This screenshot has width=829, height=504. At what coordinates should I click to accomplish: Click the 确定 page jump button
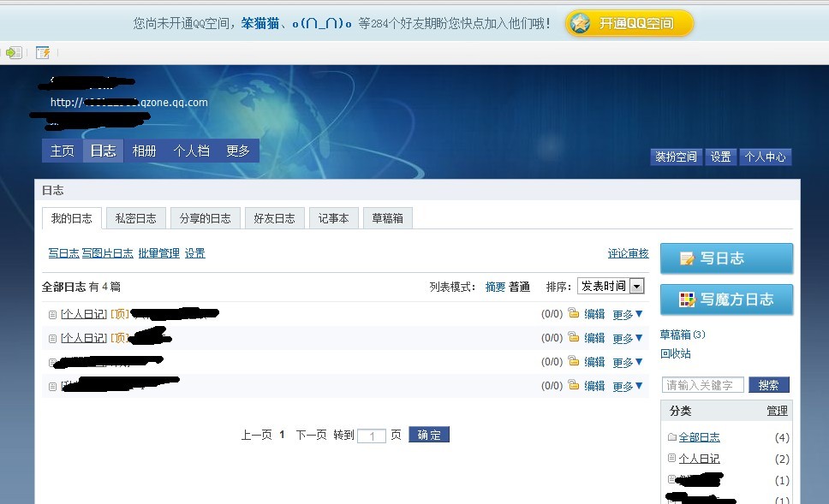click(x=429, y=435)
